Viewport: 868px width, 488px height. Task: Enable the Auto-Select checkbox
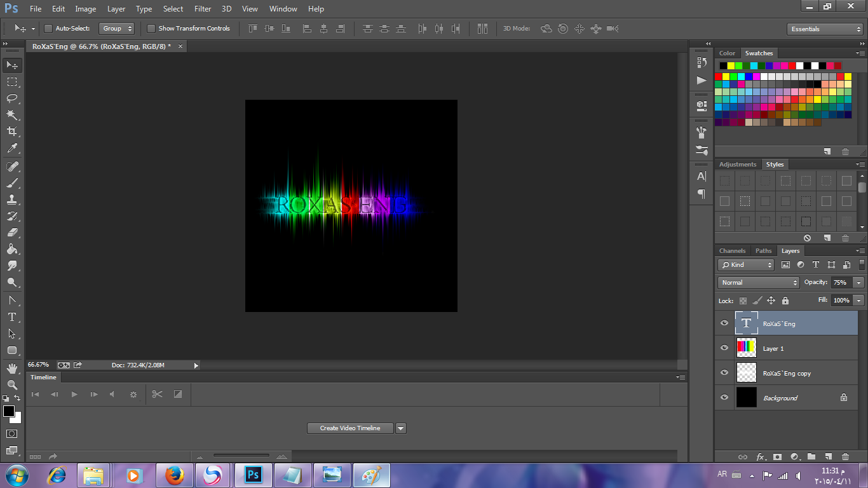pos(48,29)
